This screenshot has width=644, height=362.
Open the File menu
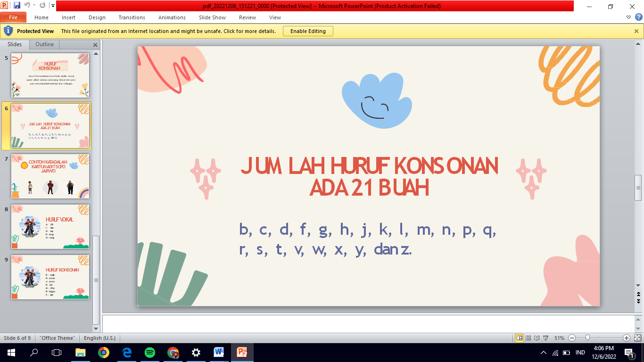click(13, 17)
